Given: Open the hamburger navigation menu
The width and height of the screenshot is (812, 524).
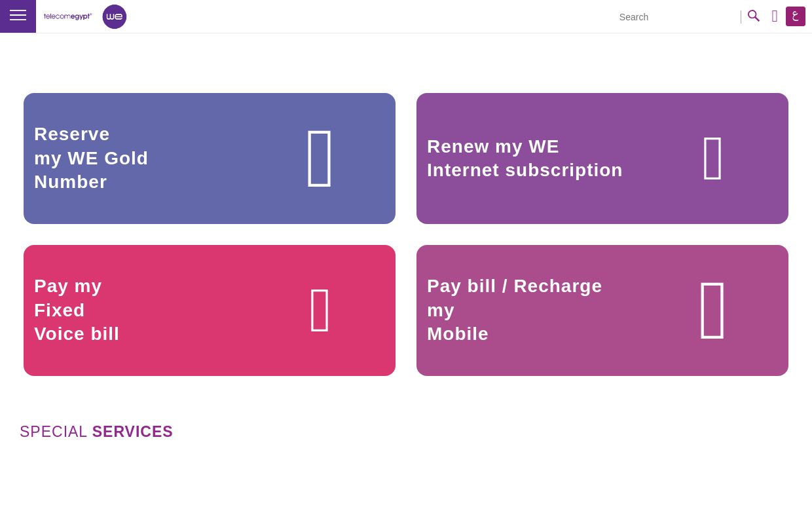Looking at the screenshot, I should [18, 16].
